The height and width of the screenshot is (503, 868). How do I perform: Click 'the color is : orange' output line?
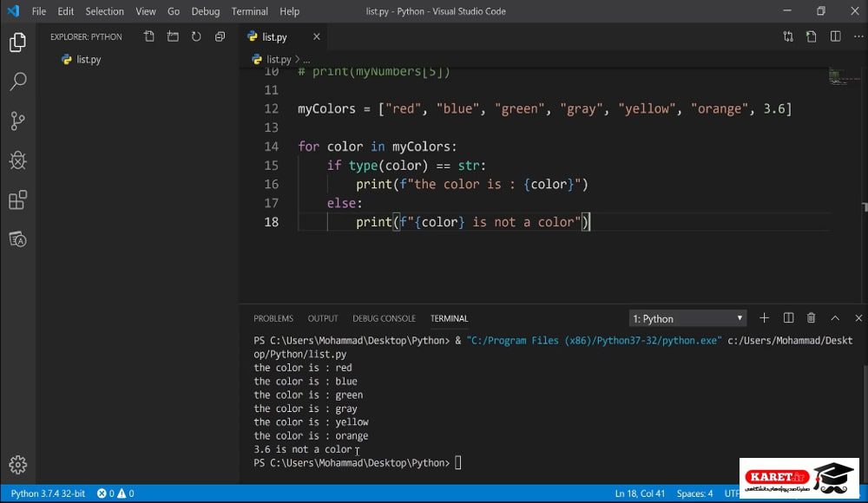tap(311, 435)
